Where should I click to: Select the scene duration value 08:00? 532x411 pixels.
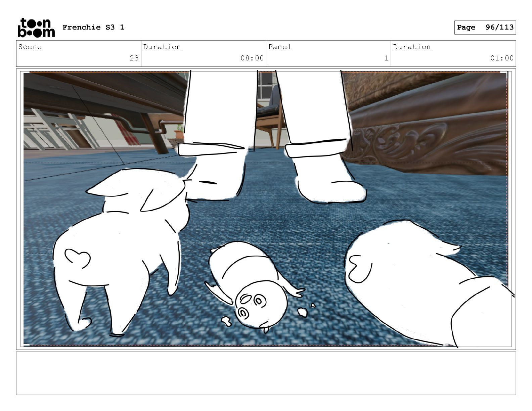(x=252, y=58)
